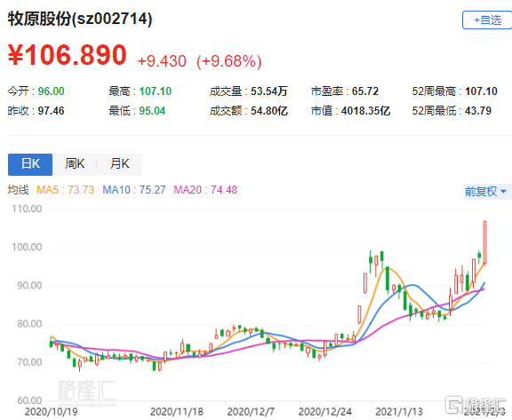
Task: Toggle MA5 moving average legend
Action: [65, 190]
